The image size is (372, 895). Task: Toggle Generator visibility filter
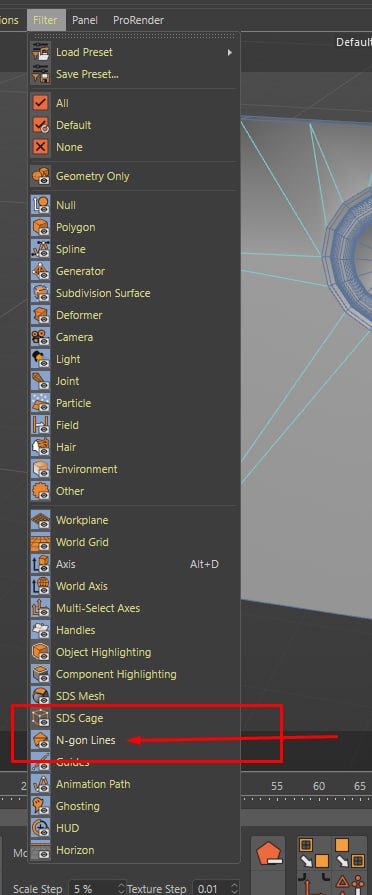point(134,271)
